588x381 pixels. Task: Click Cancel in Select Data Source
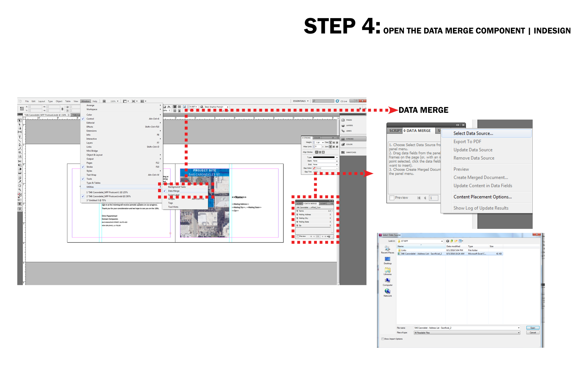(x=533, y=333)
